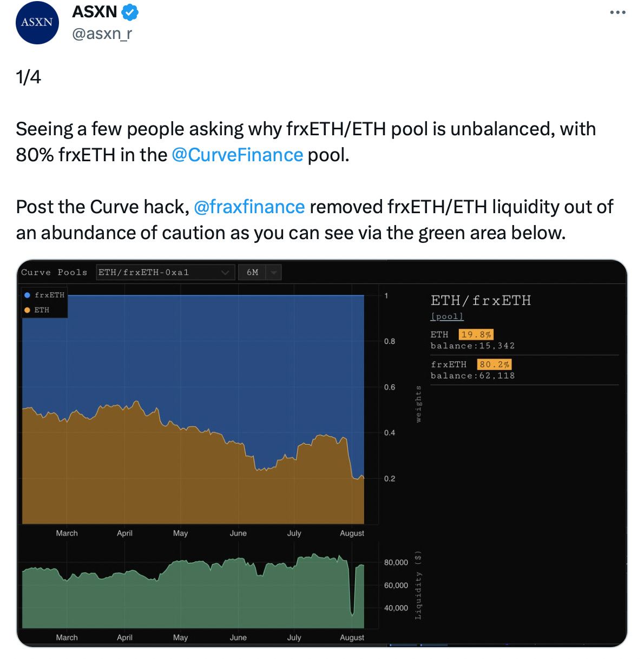The width and height of the screenshot is (644, 659).
Task: Click the [pool] link under ETH/frxETH
Action: 447,317
